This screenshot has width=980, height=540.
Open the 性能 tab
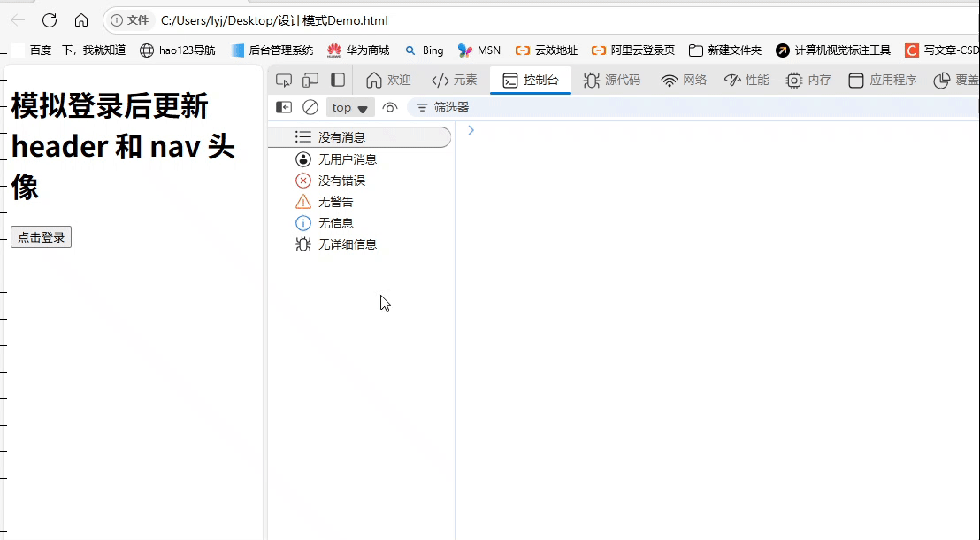746,80
